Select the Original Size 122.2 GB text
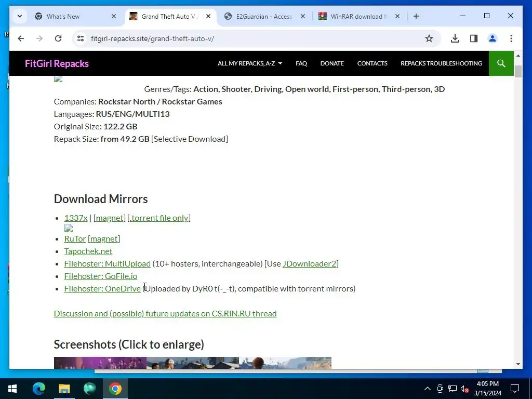The width and height of the screenshot is (532, 399). [96, 127]
